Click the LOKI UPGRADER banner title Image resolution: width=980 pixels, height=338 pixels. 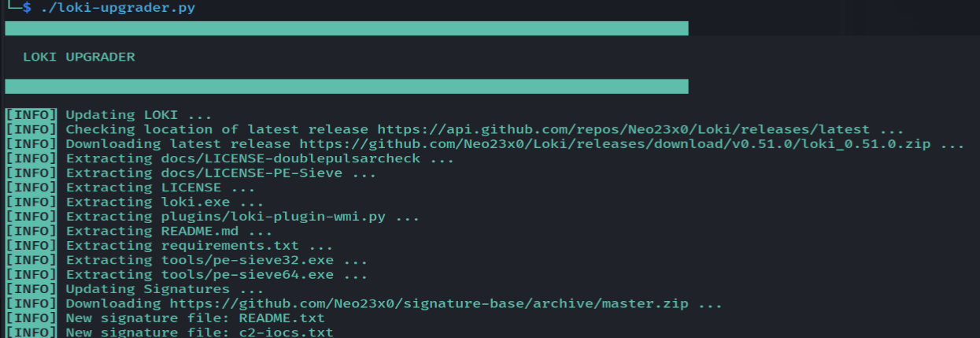point(79,57)
